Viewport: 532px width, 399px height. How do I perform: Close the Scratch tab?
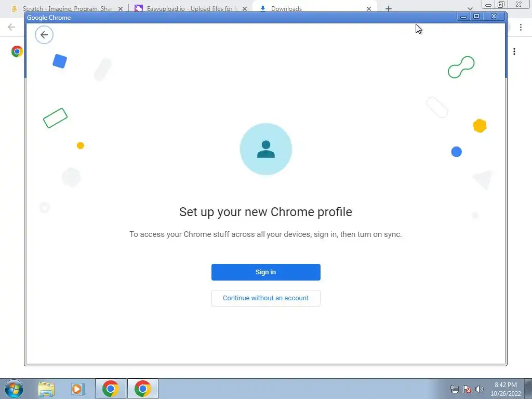(x=121, y=9)
